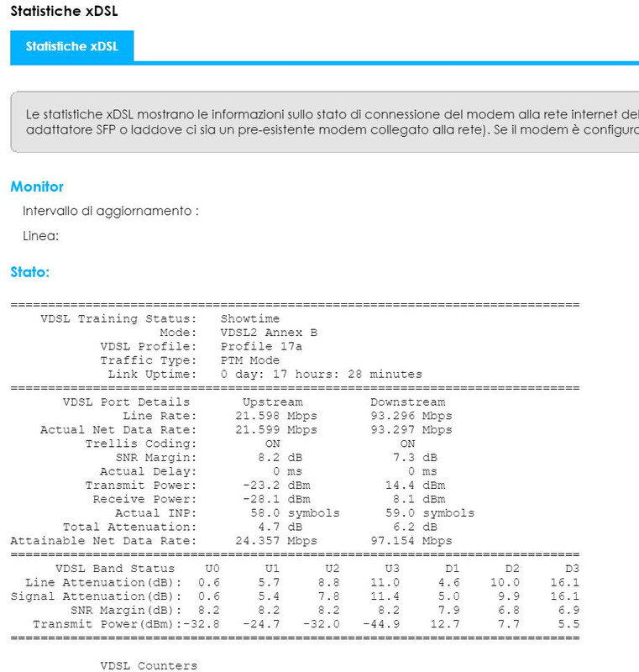Click the Downstream column header

point(408,402)
